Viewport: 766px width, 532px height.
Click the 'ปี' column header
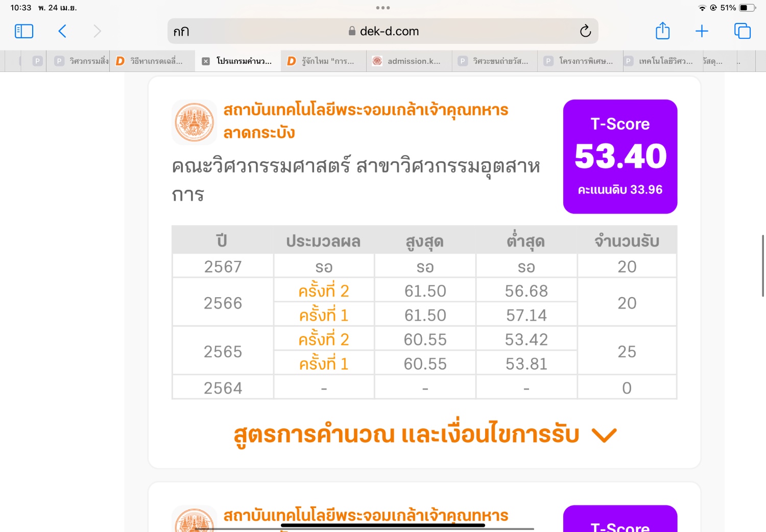(x=223, y=241)
